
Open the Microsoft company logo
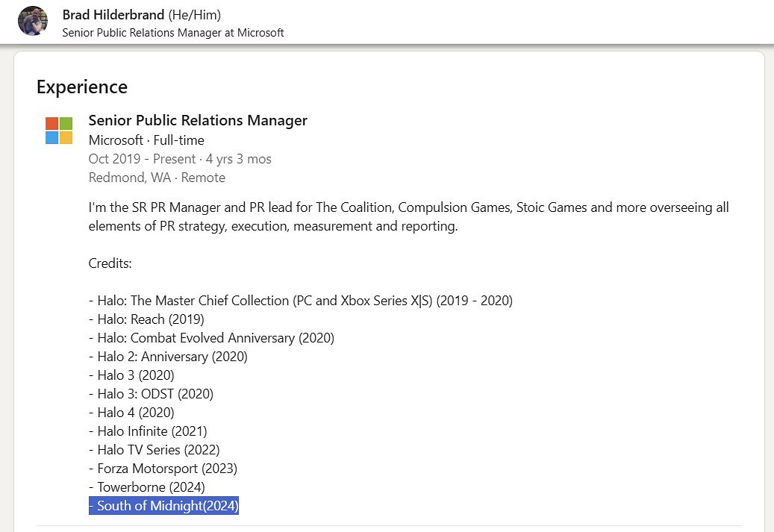coord(59,131)
